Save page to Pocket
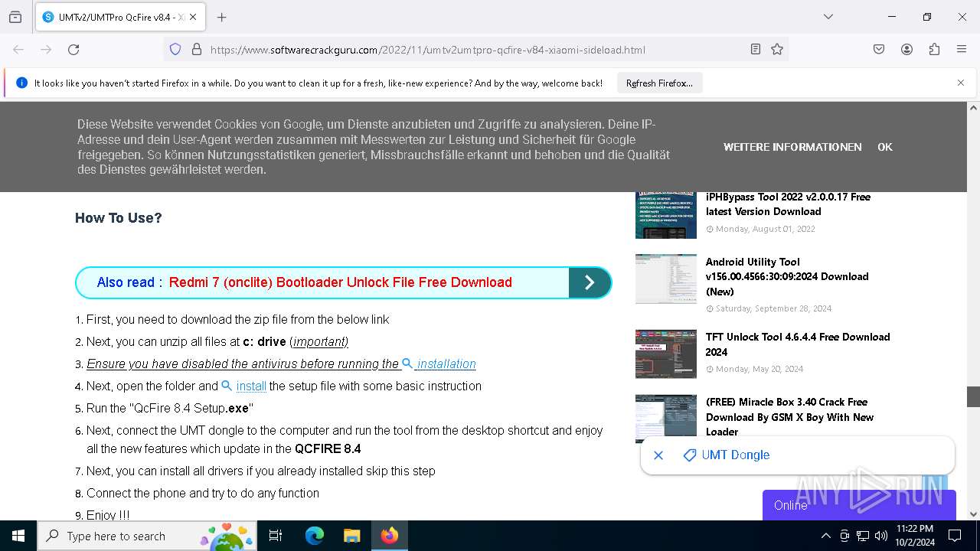The image size is (980, 551). (879, 49)
